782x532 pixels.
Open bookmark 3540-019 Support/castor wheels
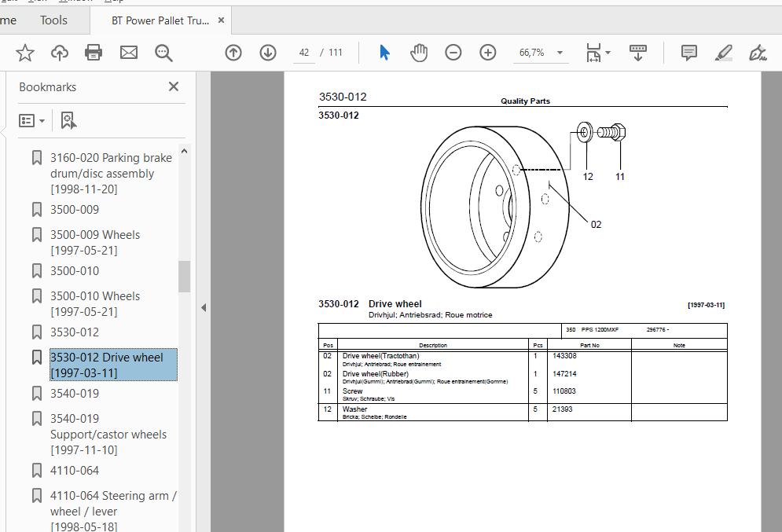tap(108, 435)
